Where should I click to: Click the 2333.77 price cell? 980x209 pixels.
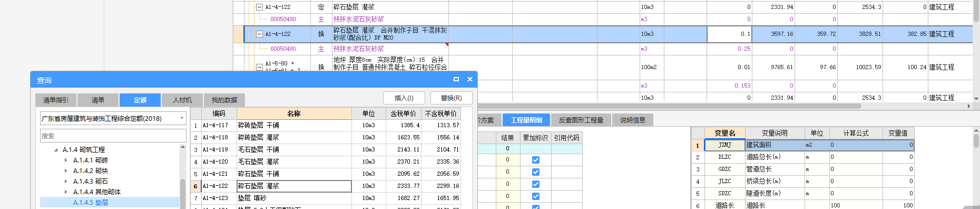tap(403, 186)
